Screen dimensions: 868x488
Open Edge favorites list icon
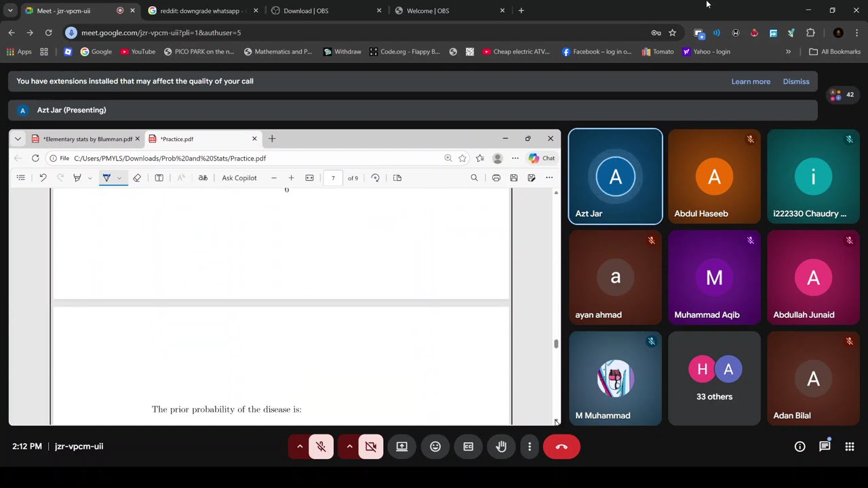tap(480, 158)
